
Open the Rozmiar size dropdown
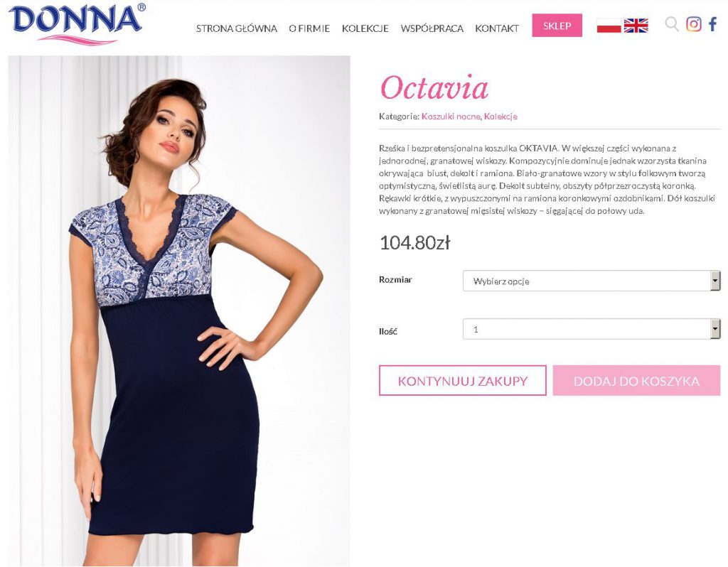pos(591,281)
